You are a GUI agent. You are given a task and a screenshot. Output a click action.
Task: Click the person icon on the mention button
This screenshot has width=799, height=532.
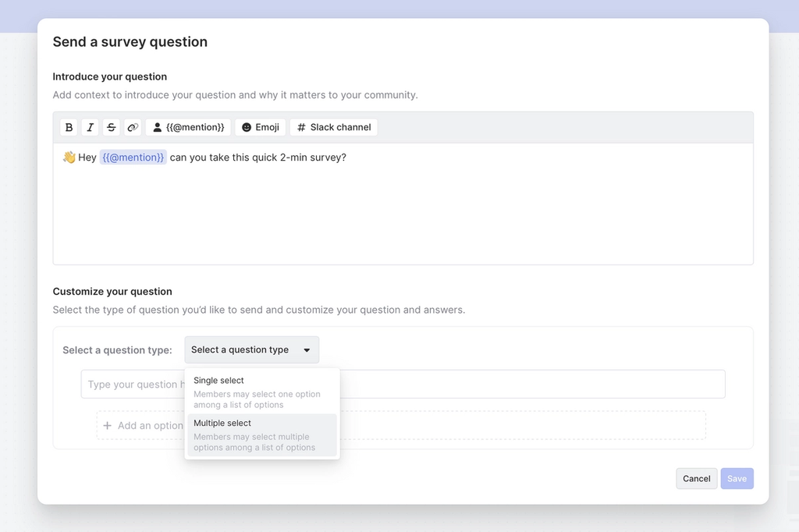158,126
